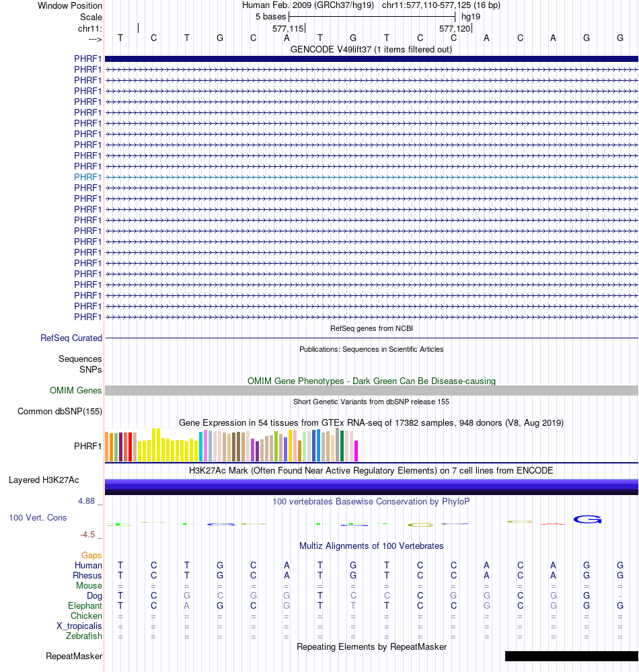
Task: Open the H3K27Ac Mark track title
Action: click(371, 471)
